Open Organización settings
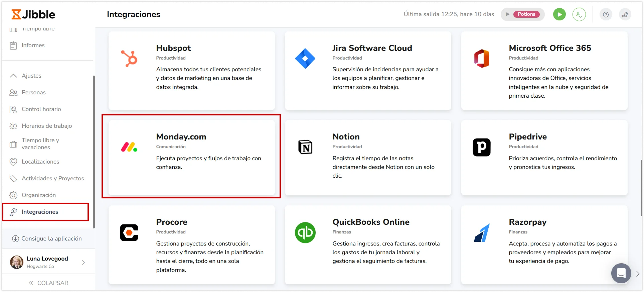This screenshot has width=644, height=292. (x=39, y=195)
